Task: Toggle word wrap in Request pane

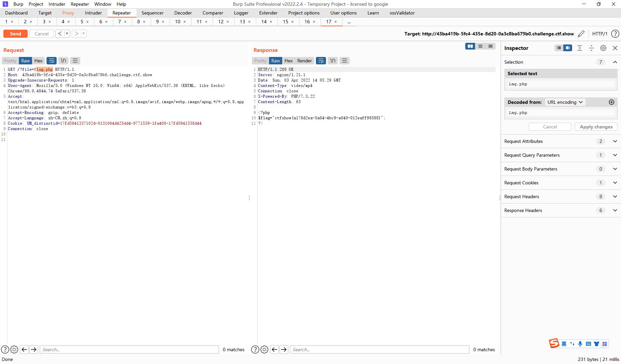Action: 52,61
